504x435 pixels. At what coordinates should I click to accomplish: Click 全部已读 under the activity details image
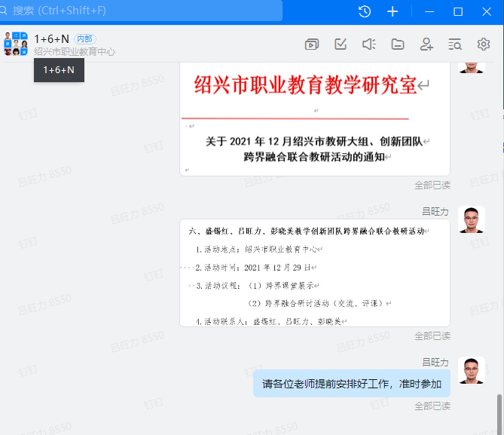pyautogui.click(x=432, y=335)
